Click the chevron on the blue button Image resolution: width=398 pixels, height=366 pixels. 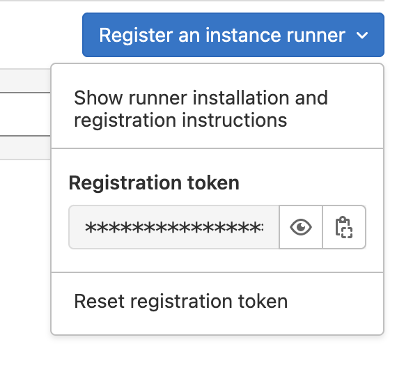point(362,35)
